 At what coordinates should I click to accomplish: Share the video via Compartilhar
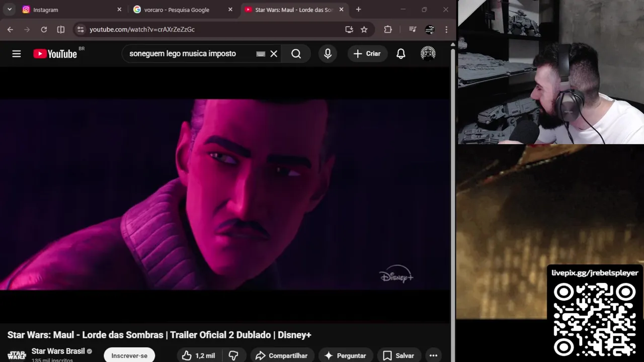282,355
